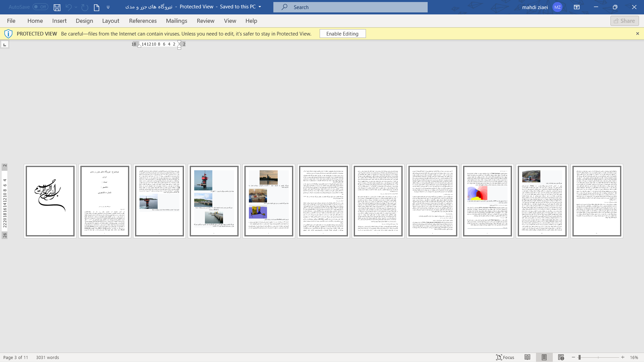
Task: Close the Protected View message bar
Action: pyautogui.click(x=638, y=34)
